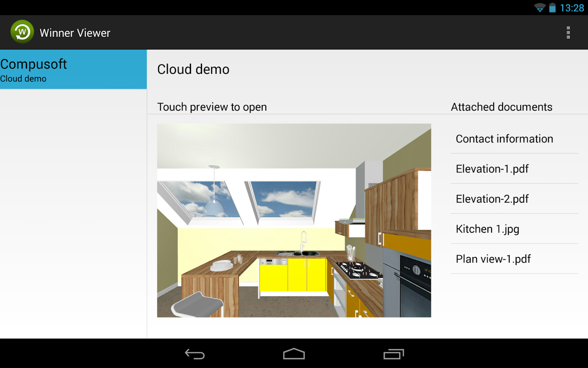Tap the Android Back button
588x368 pixels.
tap(195, 354)
